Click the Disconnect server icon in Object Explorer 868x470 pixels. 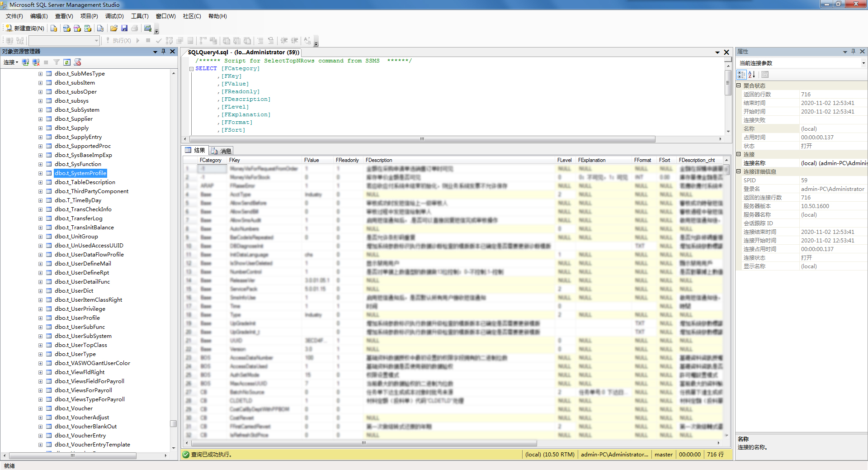coord(36,62)
